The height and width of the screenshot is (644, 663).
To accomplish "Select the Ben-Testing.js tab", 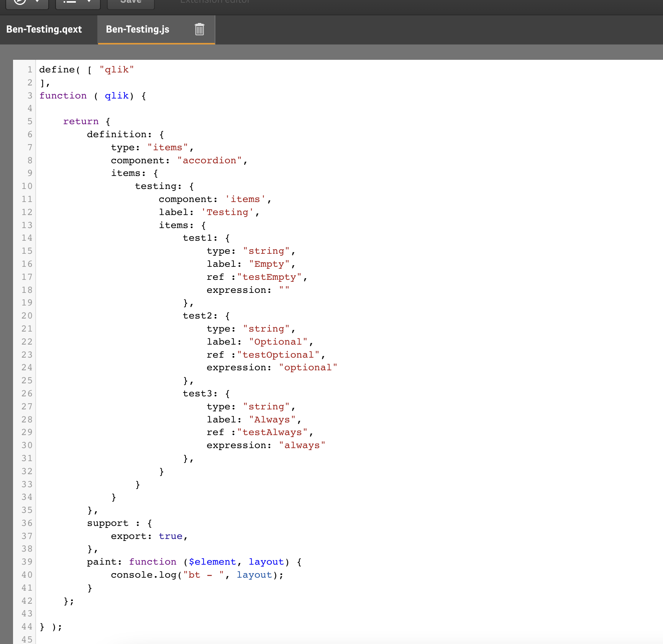I will pos(137,30).
